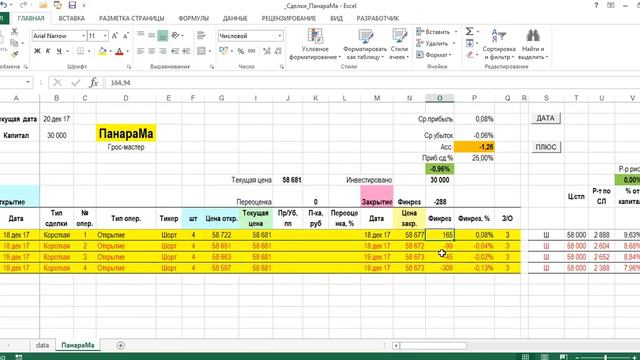Toggle wrap text
The height and width of the screenshot is (360, 640).
tap(201, 36)
